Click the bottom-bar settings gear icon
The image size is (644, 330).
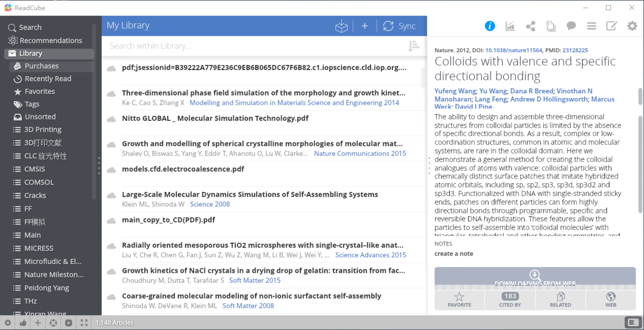(x=8, y=323)
